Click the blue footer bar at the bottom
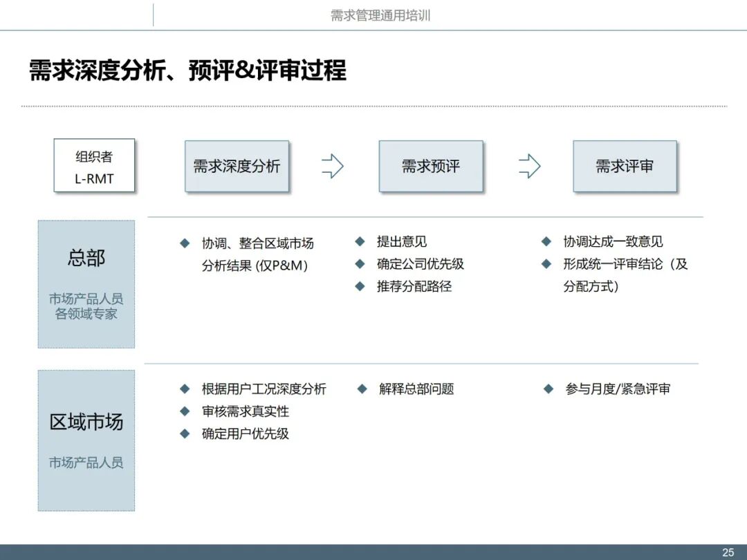The height and width of the screenshot is (560, 747). click(x=373, y=551)
